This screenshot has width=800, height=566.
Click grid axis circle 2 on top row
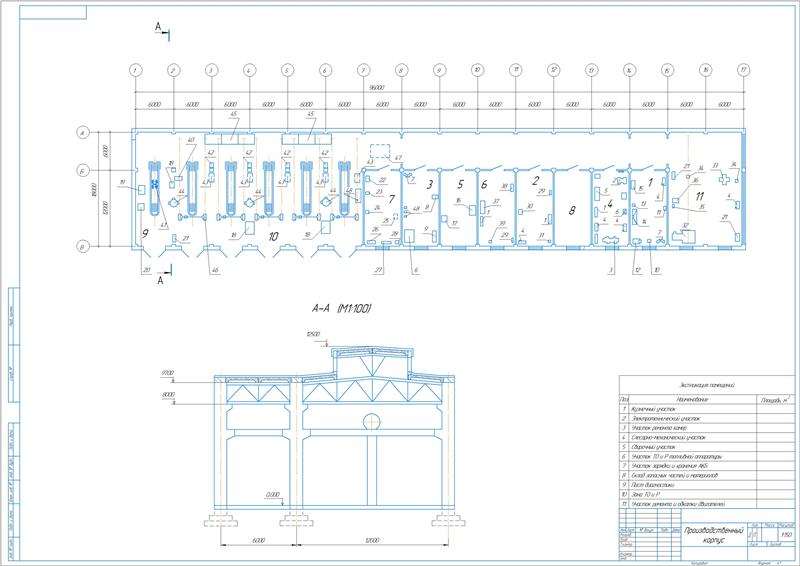[x=173, y=70]
